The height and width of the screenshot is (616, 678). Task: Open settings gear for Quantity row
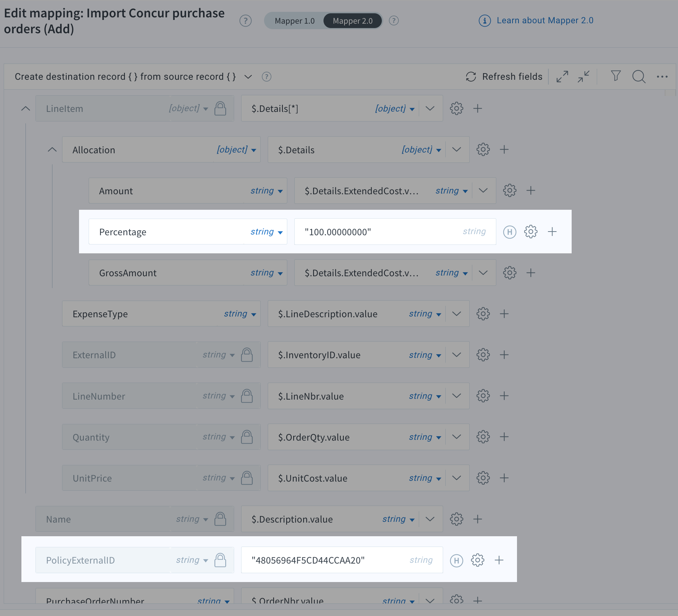[483, 437]
